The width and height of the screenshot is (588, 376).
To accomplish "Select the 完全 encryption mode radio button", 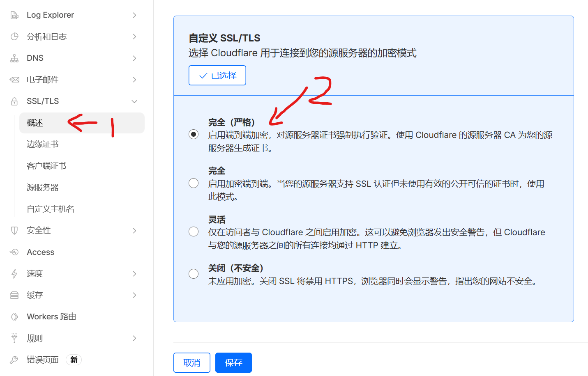I will point(194,183).
